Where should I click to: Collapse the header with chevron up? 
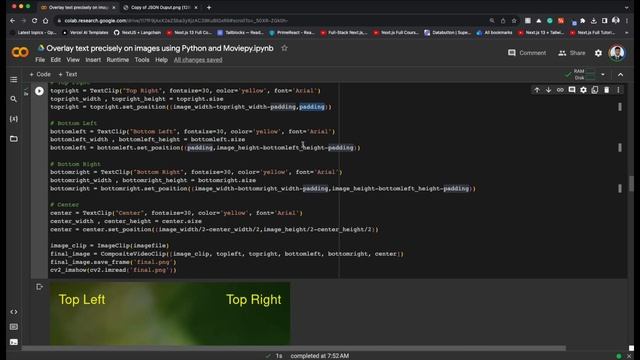coord(620,75)
